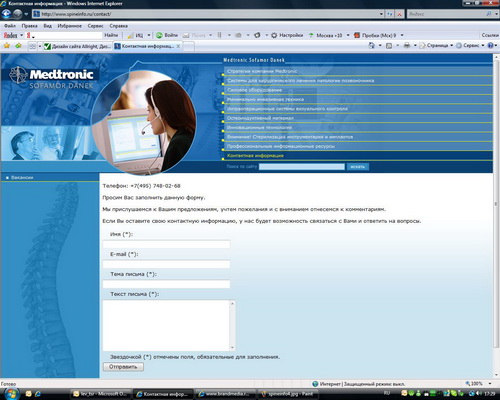Click the search magnifier in the Yandex search box

click(x=488, y=14)
